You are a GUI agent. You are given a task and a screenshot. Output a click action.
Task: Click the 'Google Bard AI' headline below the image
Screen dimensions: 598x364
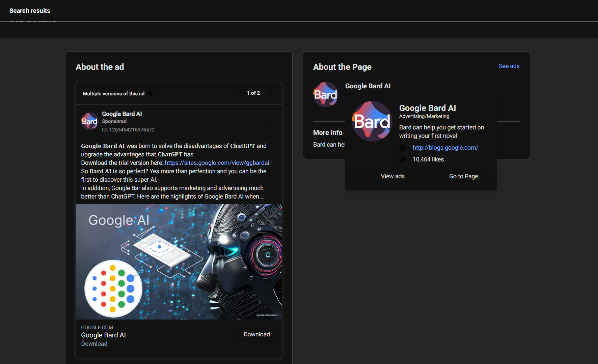[103, 335]
